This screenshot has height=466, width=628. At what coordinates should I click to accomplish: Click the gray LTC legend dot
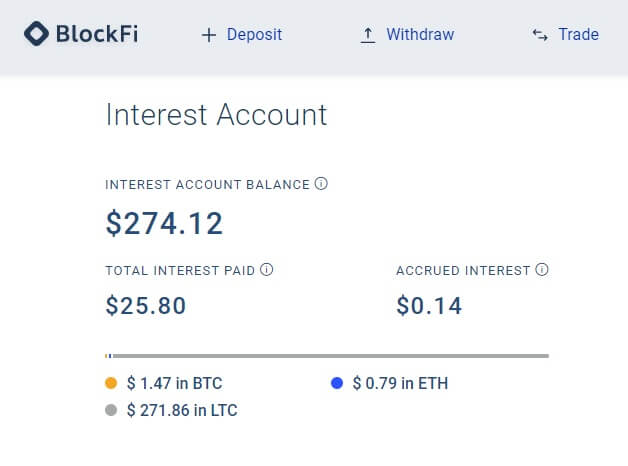[x=111, y=410]
